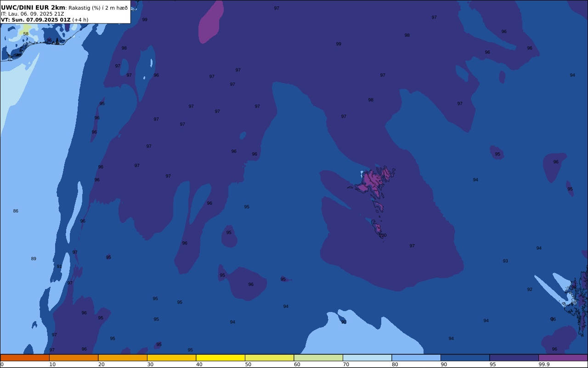Click the '20' legend tick label
Viewport: 588px width, 368px height.
click(x=101, y=364)
